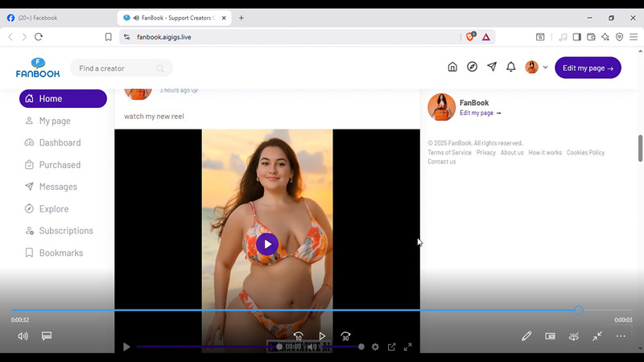Open Purchased in the sidebar

click(60, 165)
